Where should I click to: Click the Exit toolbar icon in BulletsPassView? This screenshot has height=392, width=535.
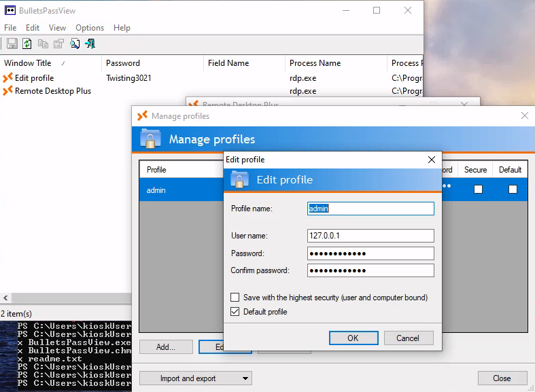coord(90,43)
